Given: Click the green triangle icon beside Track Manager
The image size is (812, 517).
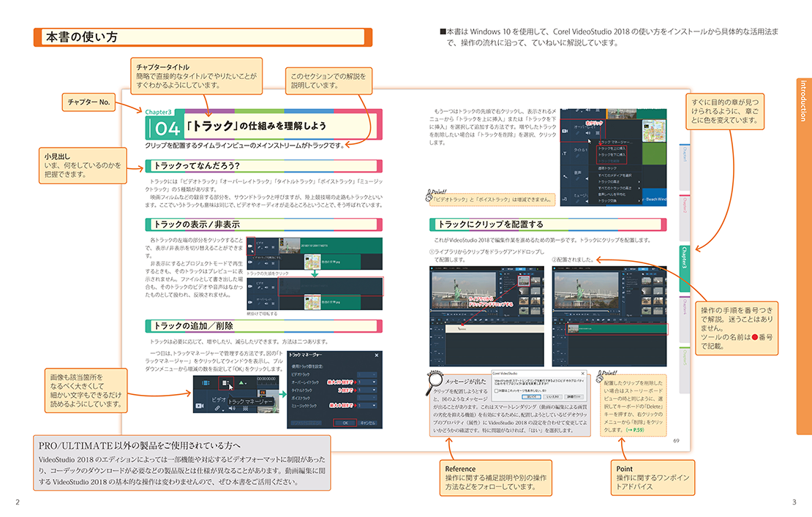Looking at the screenshot, I should pyautogui.click(x=242, y=382).
